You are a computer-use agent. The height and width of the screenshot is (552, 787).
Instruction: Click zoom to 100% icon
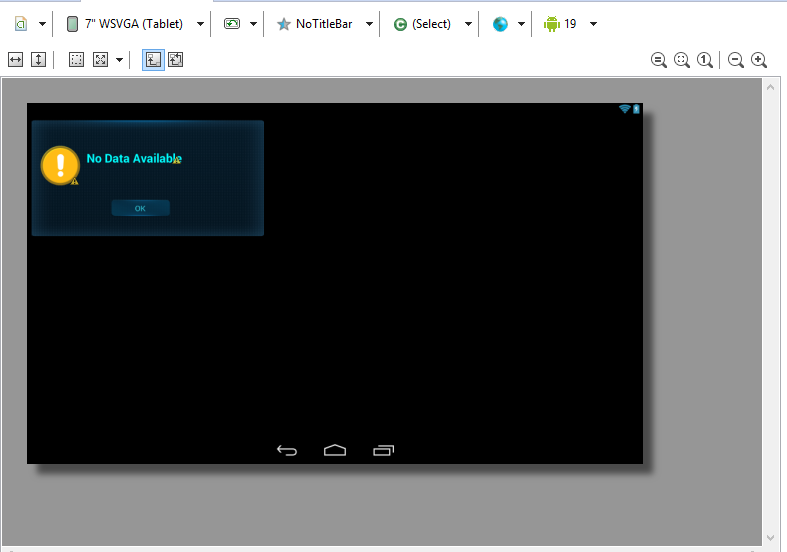(705, 60)
